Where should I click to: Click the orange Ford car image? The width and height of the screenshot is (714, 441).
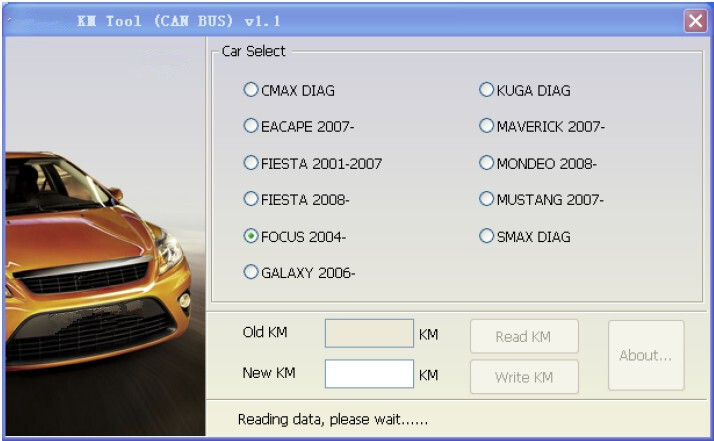[100, 260]
